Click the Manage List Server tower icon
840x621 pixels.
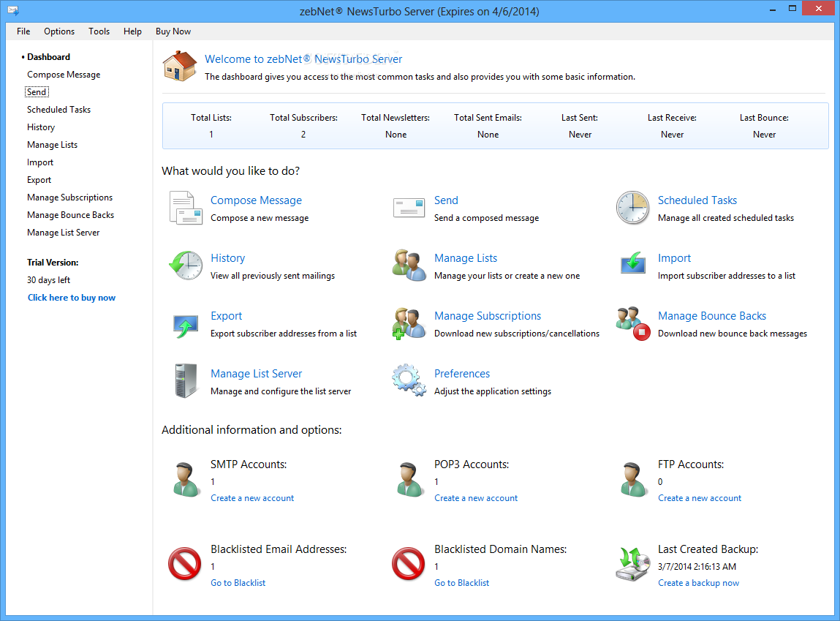pos(186,381)
